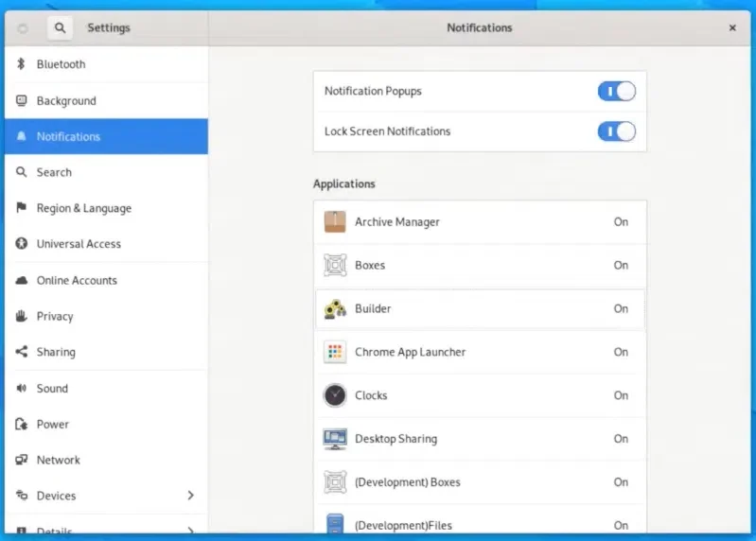Expand the Details submenu chevron

(x=191, y=530)
